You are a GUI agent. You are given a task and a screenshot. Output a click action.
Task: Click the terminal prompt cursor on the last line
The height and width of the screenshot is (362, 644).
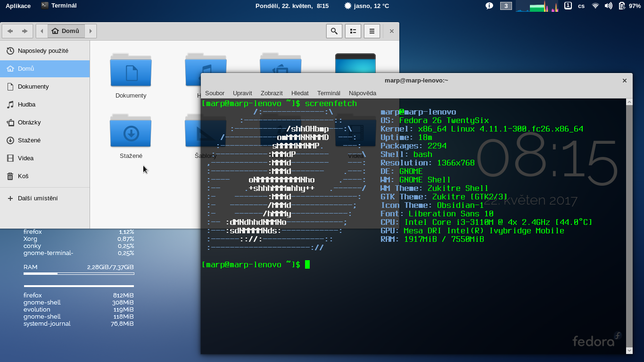pos(307,264)
